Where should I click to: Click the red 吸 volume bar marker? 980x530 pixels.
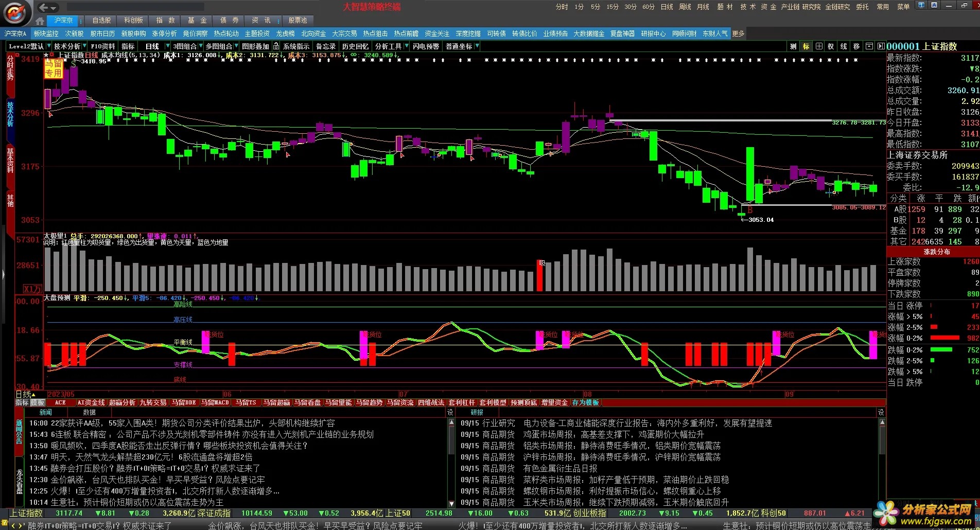click(x=540, y=275)
